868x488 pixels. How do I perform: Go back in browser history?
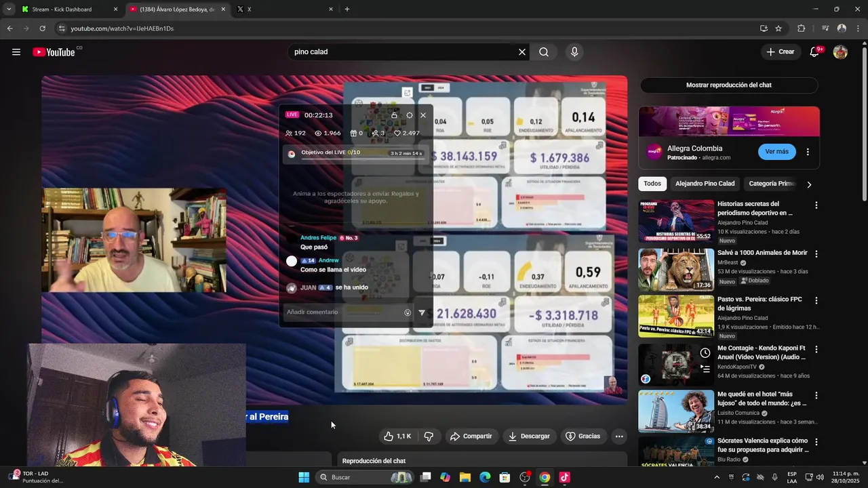pyautogui.click(x=9, y=28)
